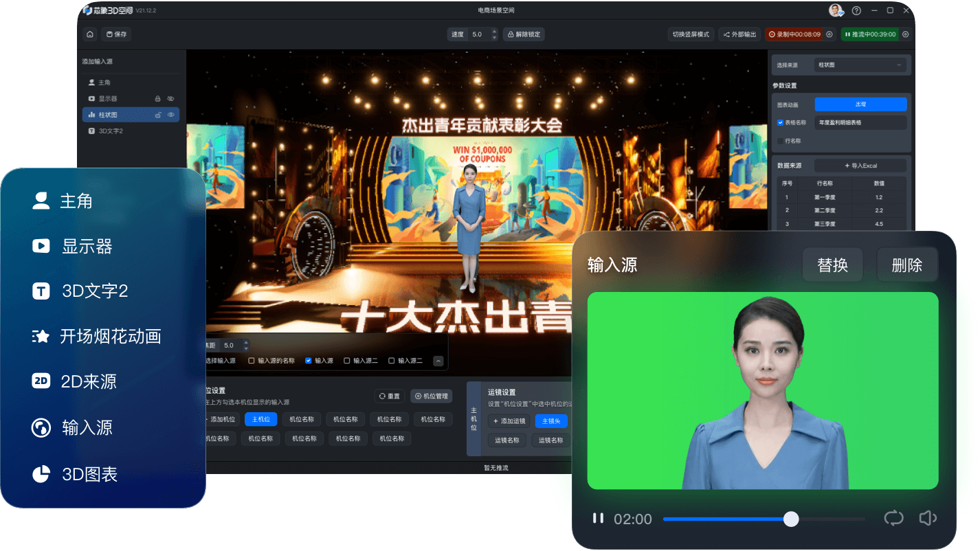
Task: Select 柱状图 in the source list sidebar
Action: pos(131,115)
